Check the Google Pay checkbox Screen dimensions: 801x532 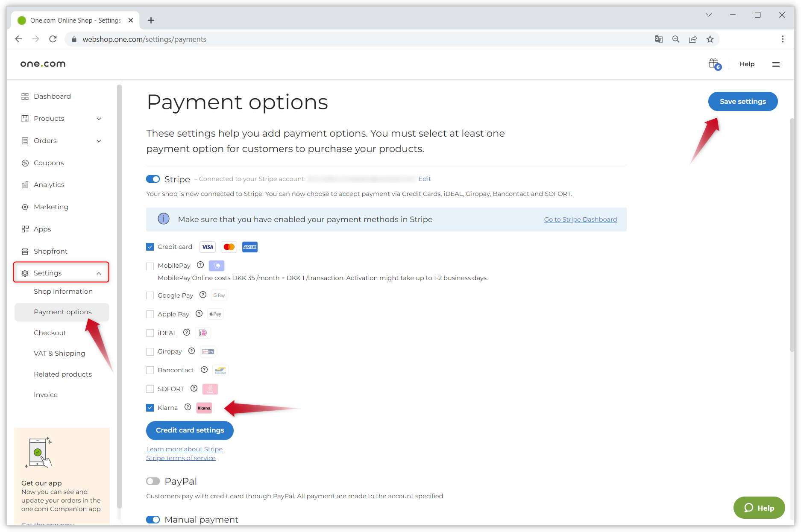coord(150,295)
